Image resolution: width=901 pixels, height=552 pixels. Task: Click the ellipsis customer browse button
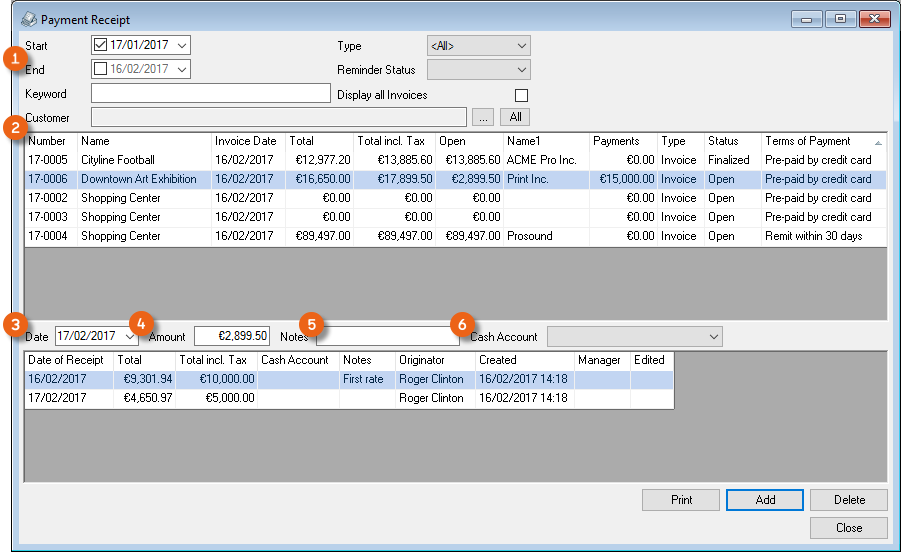click(484, 117)
